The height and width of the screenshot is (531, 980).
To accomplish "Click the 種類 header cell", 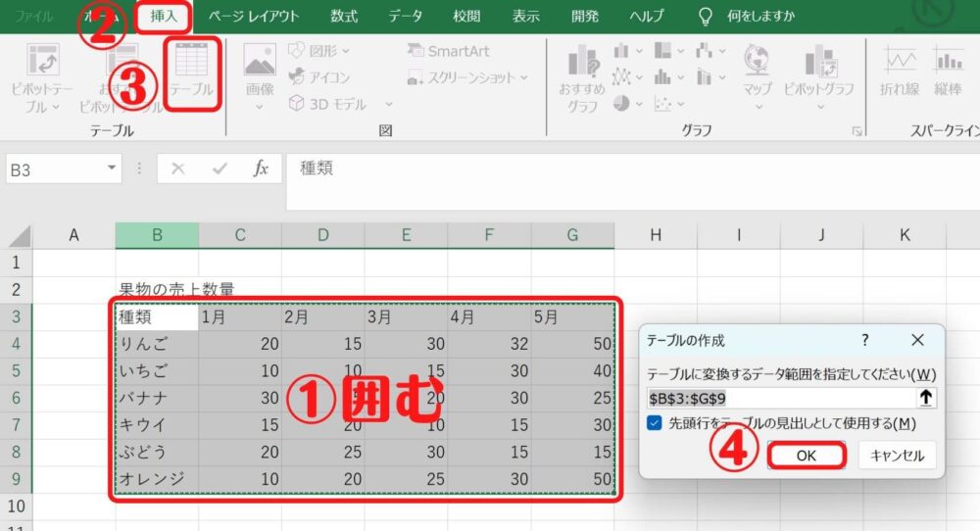I will [x=157, y=316].
